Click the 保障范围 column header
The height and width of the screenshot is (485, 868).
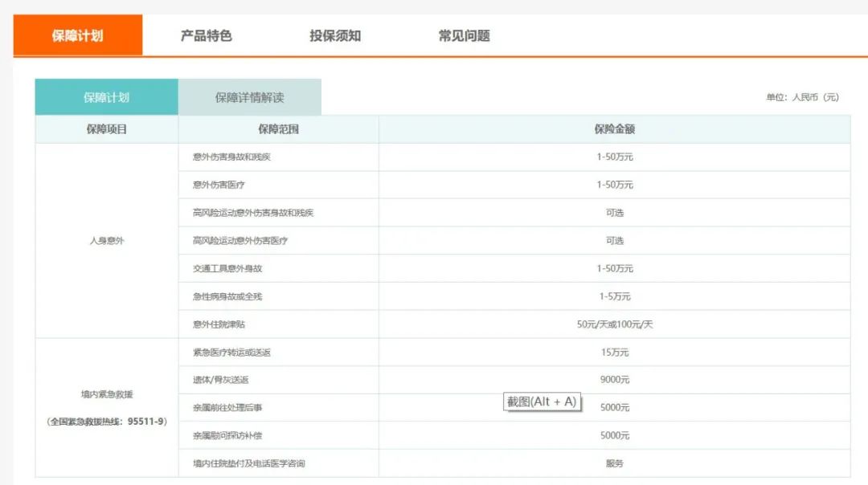pos(278,128)
